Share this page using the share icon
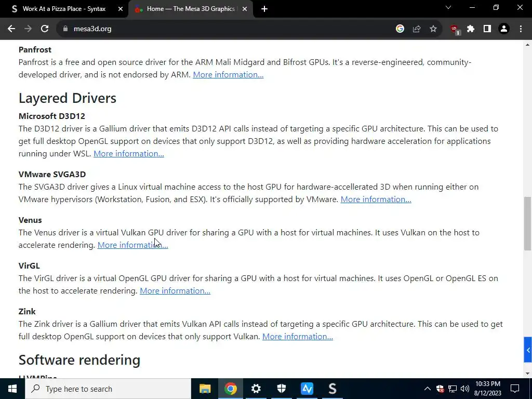The image size is (532, 399). 417,29
